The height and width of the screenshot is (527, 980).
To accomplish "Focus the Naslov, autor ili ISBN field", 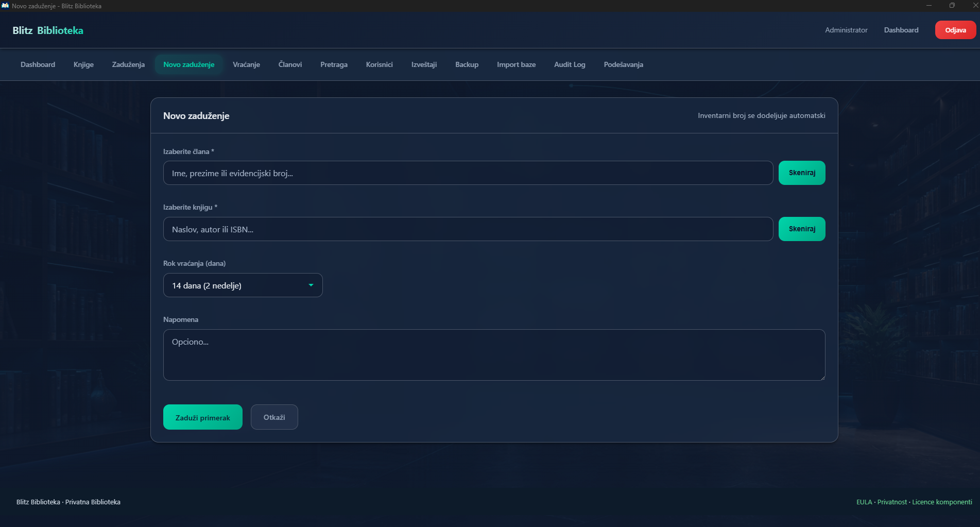I will pyautogui.click(x=468, y=229).
